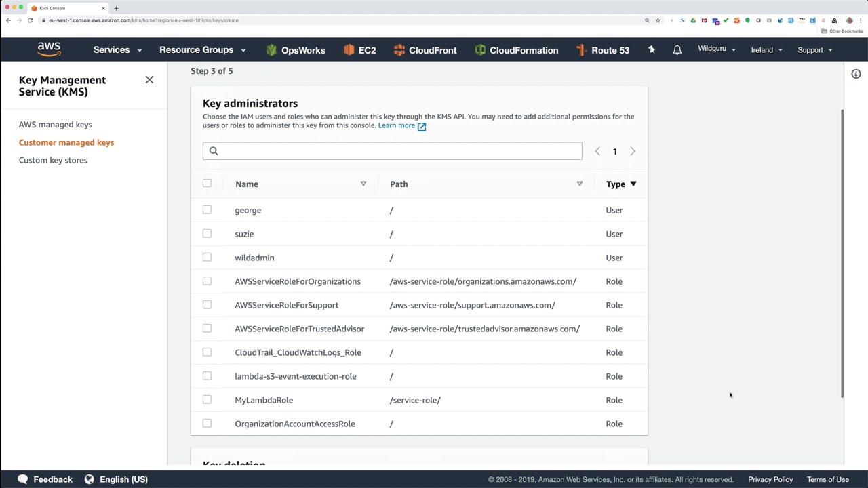Open the Ireland region dropdown
This screenshot has height=488, width=868.
pos(766,50)
